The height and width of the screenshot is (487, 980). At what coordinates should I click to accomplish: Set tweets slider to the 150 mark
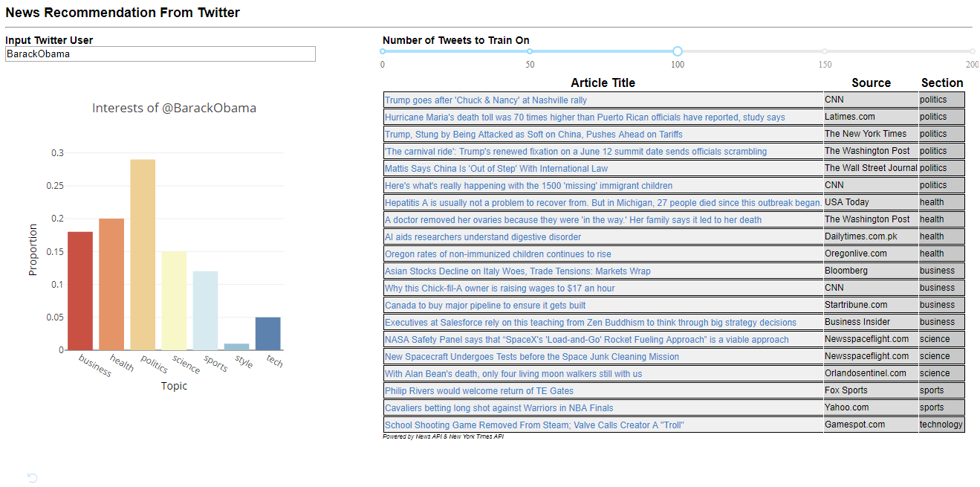click(x=825, y=51)
